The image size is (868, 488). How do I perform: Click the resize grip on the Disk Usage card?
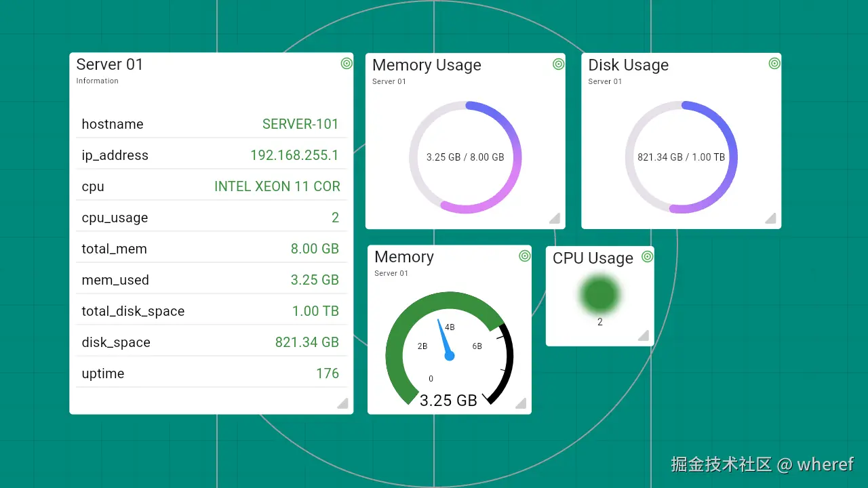(x=770, y=218)
